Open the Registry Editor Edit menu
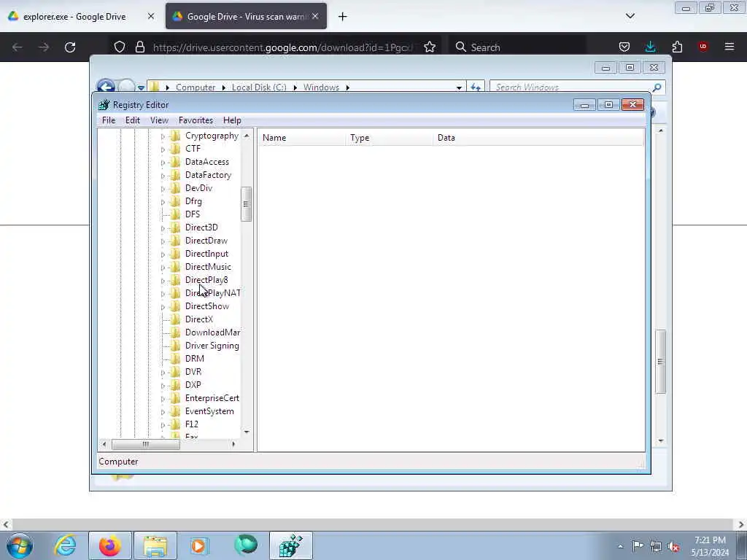 133,120
